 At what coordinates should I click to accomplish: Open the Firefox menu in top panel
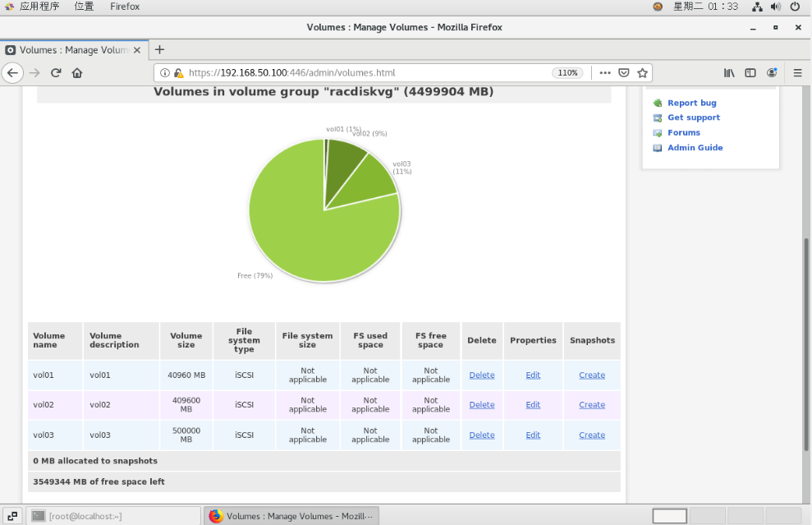click(x=125, y=7)
